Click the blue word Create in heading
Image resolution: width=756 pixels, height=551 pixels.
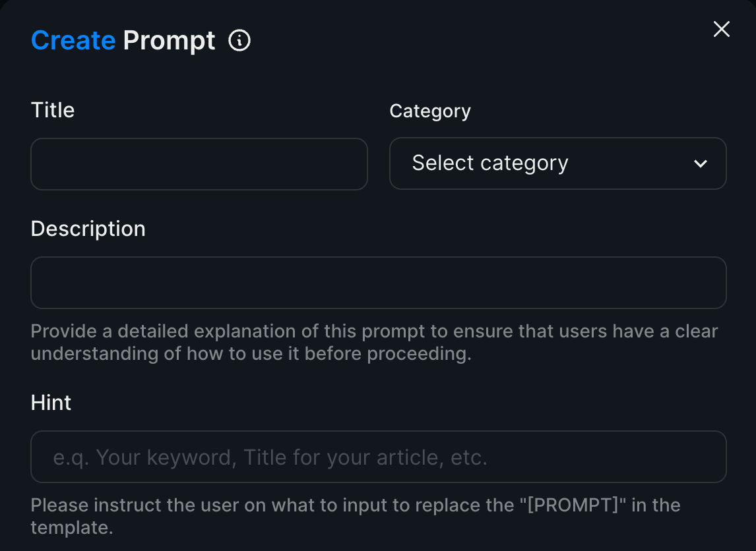tap(73, 41)
